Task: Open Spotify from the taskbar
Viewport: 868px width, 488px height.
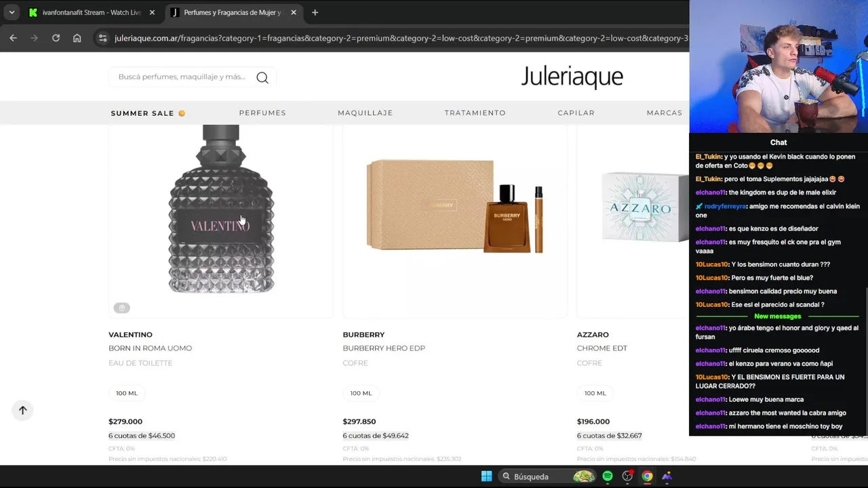Action: click(x=608, y=476)
